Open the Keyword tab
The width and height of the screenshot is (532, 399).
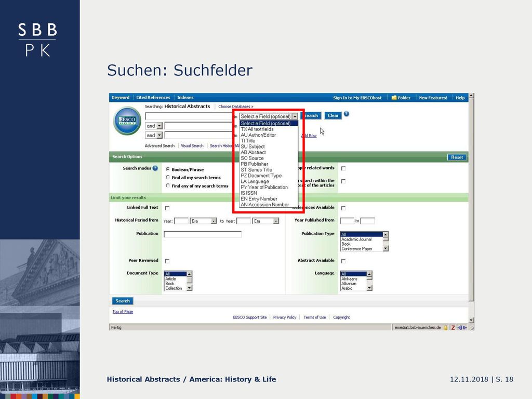[121, 97]
